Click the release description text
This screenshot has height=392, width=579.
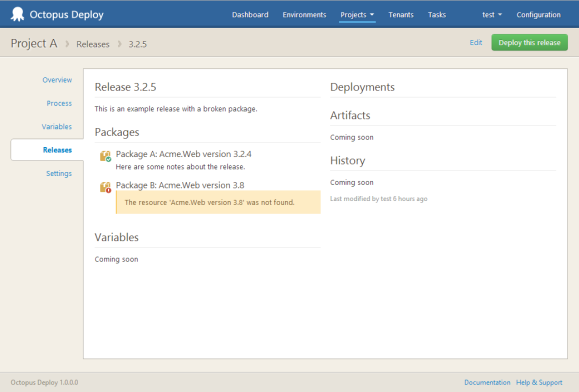176,109
